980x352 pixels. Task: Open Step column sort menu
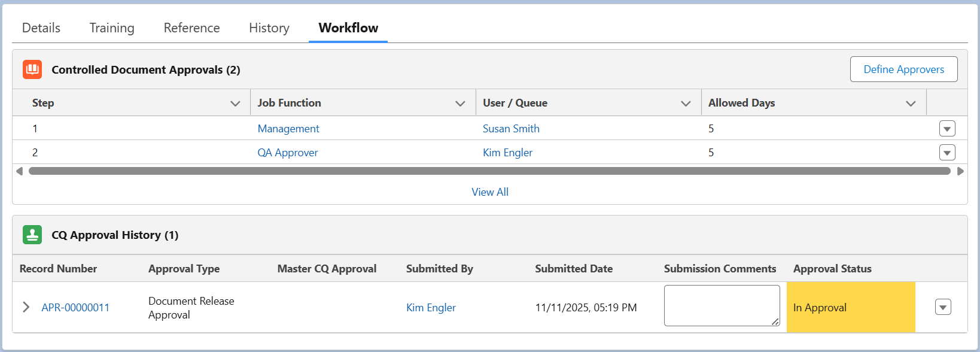pyautogui.click(x=235, y=104)
